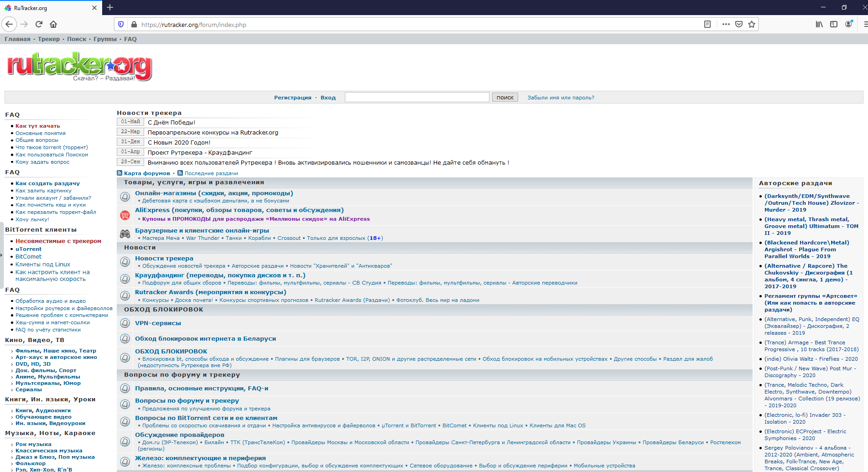
Task: Open War Thunder subforum link
Action: coord(203,238)
